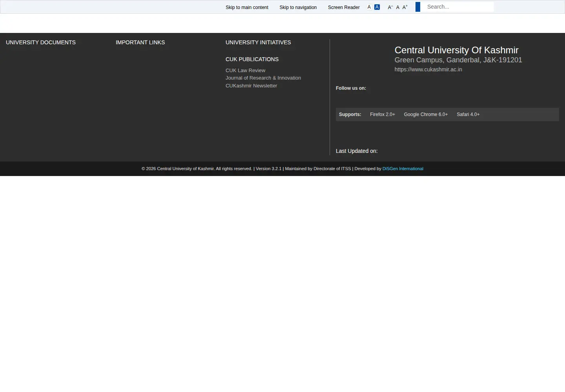Click the Maintained by Directorate of ITSS text
Image resolution: width=565 pixels, height=392 pixels.
[x=318, y=169]
